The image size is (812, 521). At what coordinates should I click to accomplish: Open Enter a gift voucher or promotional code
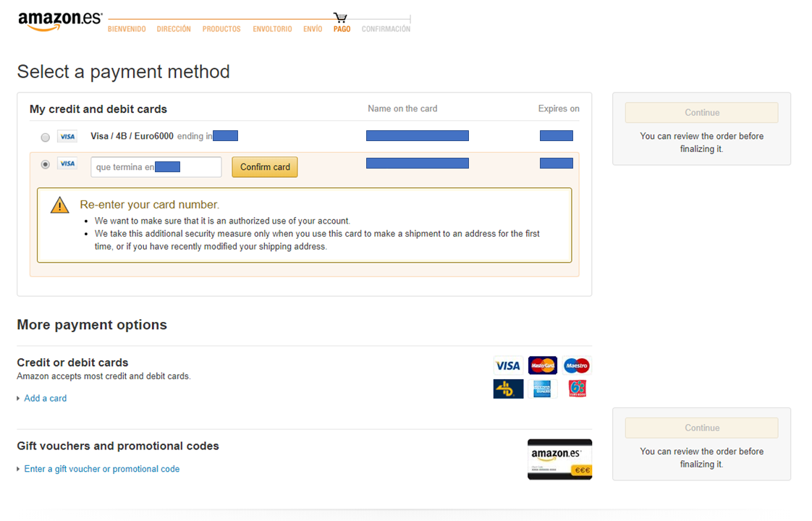pos(102,469)
